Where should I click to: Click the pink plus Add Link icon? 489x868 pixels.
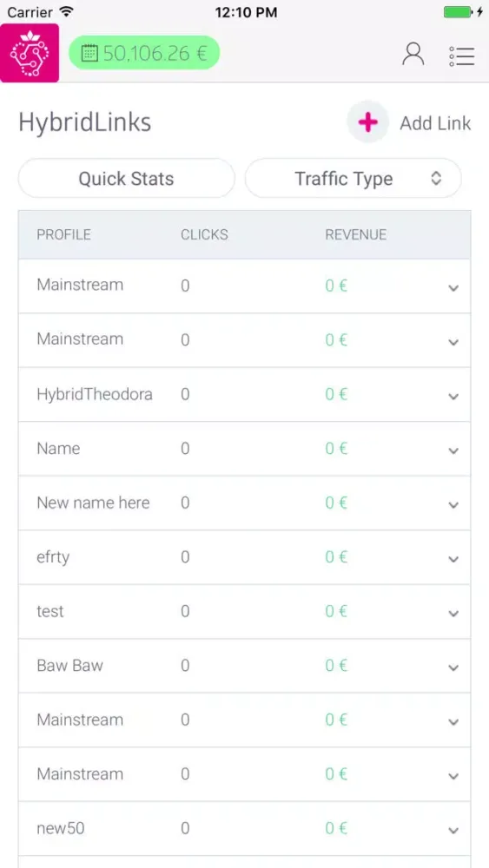[x=367, y=122]
